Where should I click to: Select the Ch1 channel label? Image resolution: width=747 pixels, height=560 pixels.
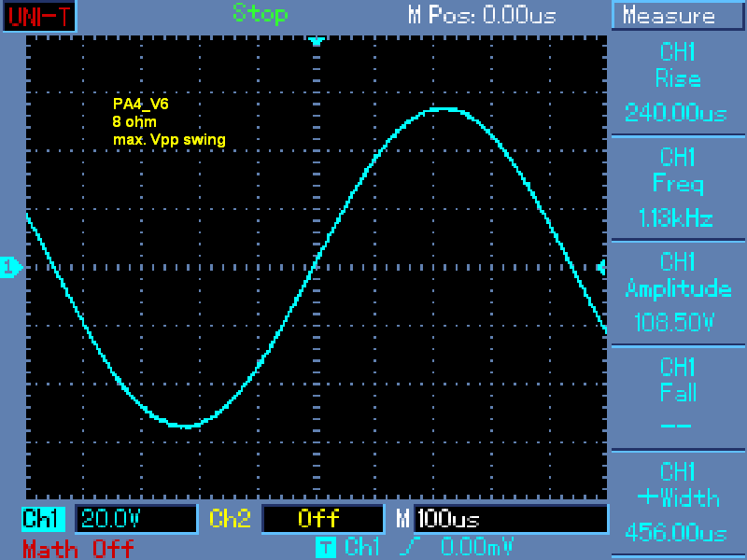click(x=43, y=519)
